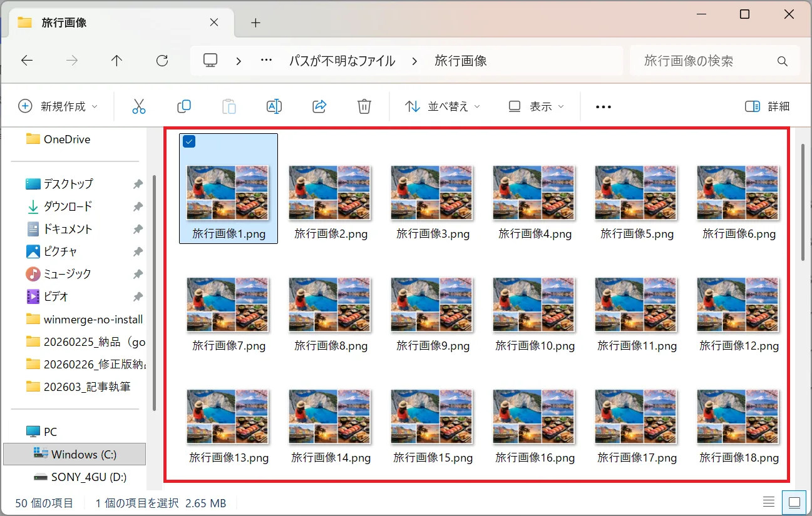
Task: Expand the 新規作成 creation menu
Action: pyautogui.click(x=58, y=106)
